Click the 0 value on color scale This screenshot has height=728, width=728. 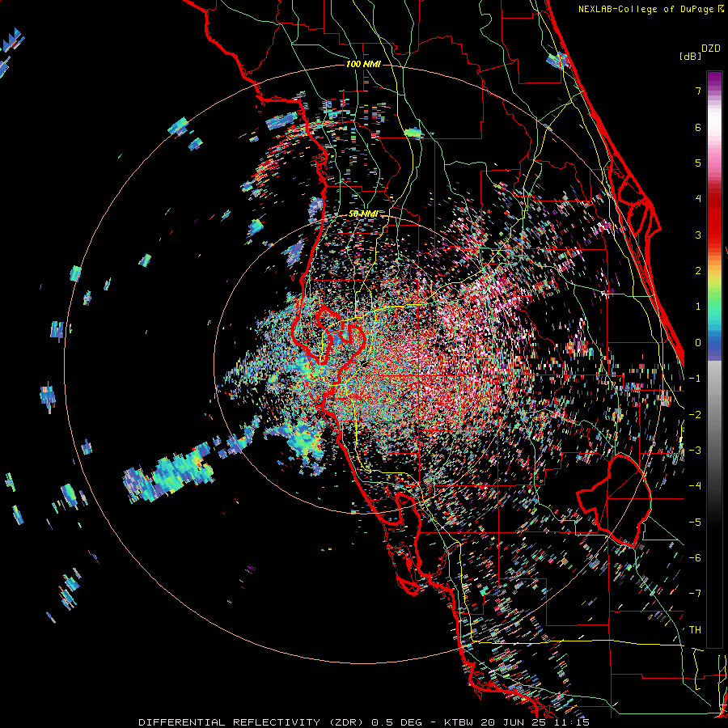[x=698, y=343]
